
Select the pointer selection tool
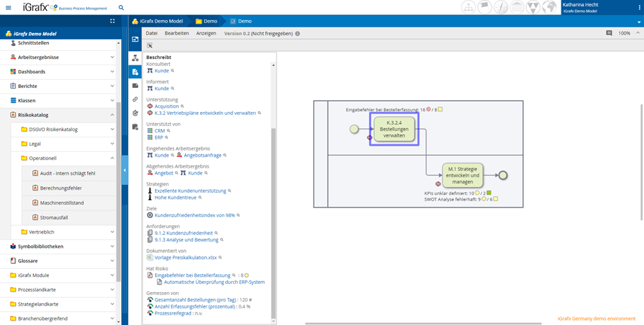tap(149, 45)
